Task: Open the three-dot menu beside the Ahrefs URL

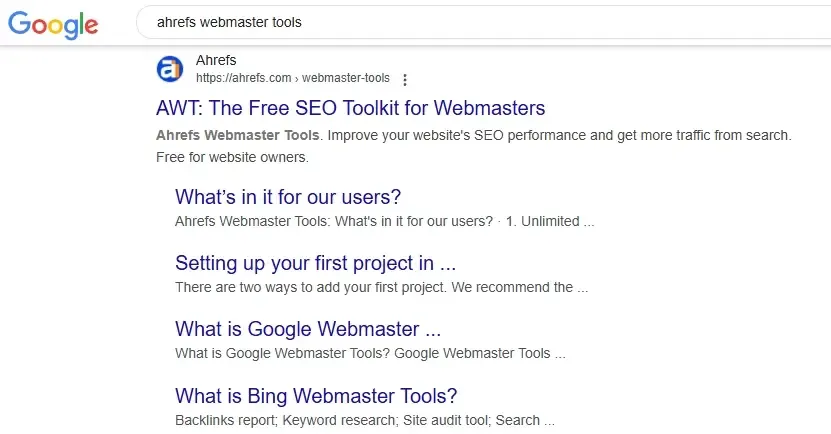Action: point(404,79)
